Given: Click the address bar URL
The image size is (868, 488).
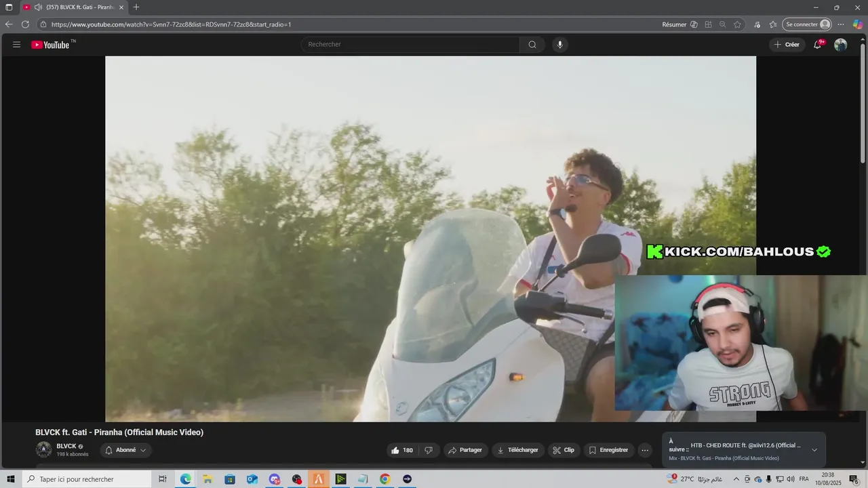Looking at the screenshot, I should [x=171, y=24].
